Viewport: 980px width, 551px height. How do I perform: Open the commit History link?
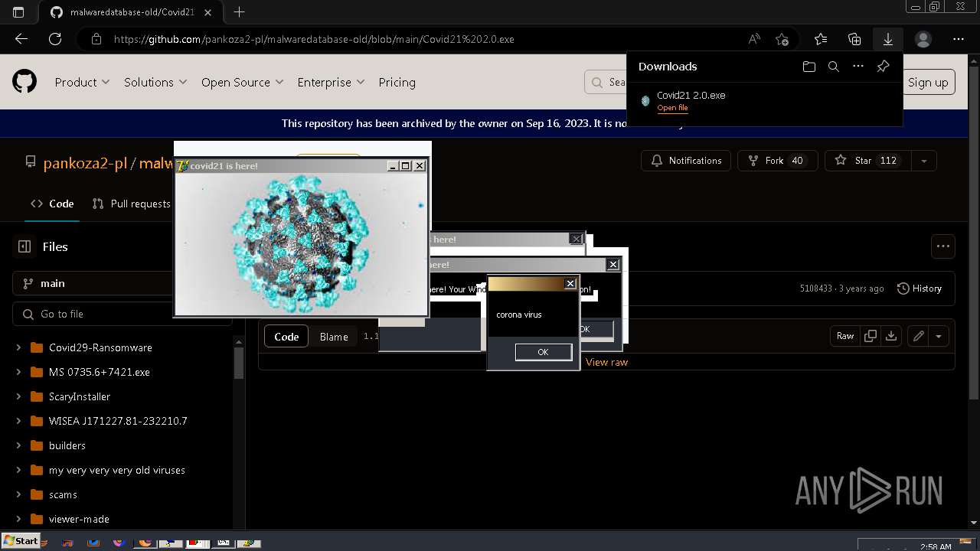920,289
